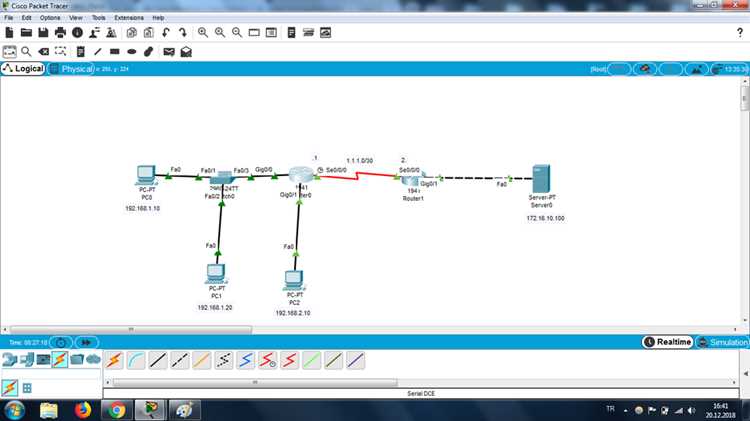The height and width of the screenshot is (421, 750).
Task: Open the View menu
Action: (x=76, y=18)
